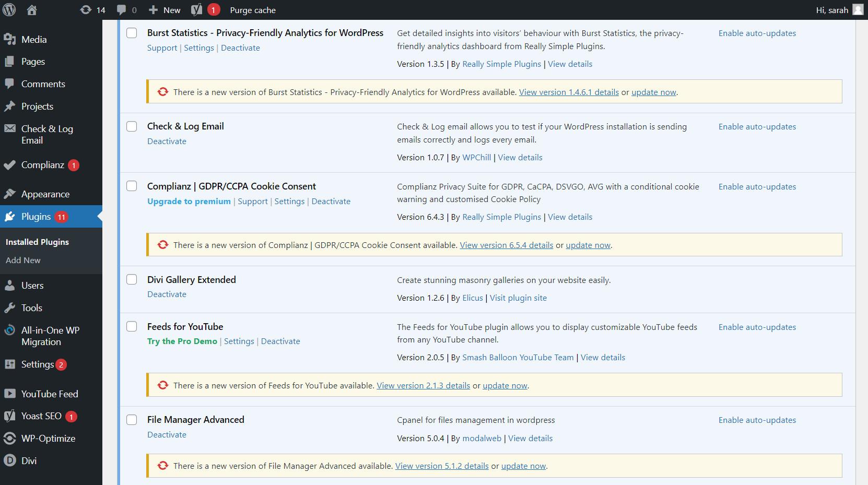Go to site home icon

click(x=32, y=9)
